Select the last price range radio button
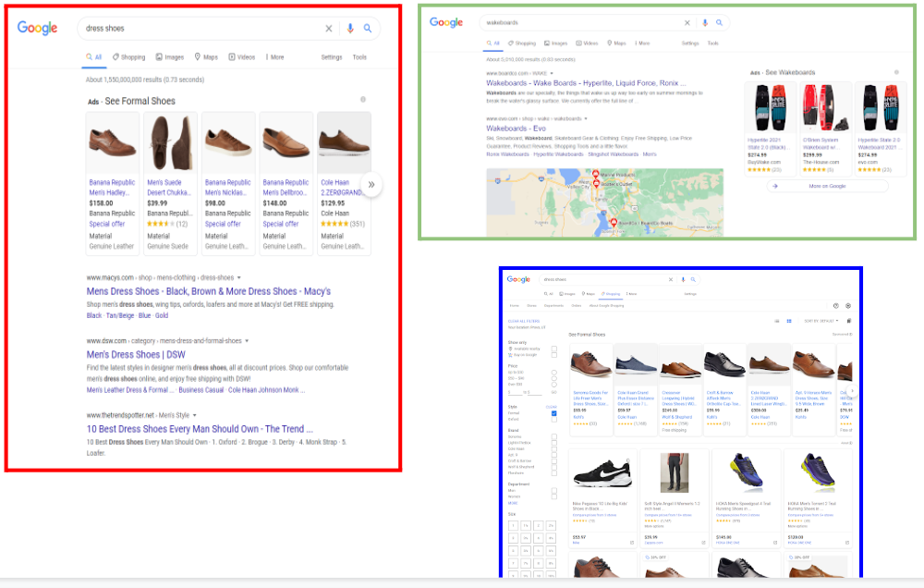The width and height of the screenshot is (924, 588). tap(553, 385)
